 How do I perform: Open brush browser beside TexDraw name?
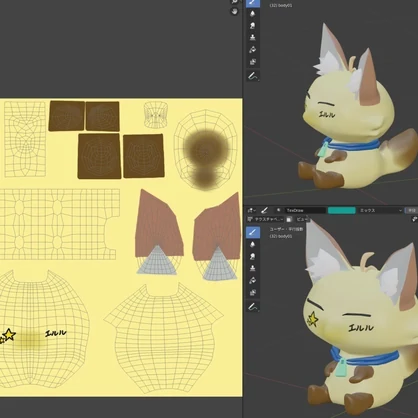click(279, 210)
